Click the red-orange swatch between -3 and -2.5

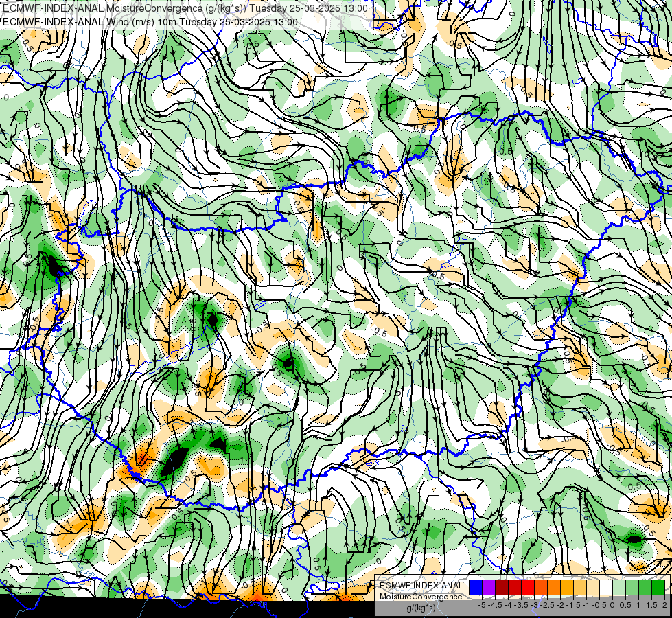coord(541,587)
